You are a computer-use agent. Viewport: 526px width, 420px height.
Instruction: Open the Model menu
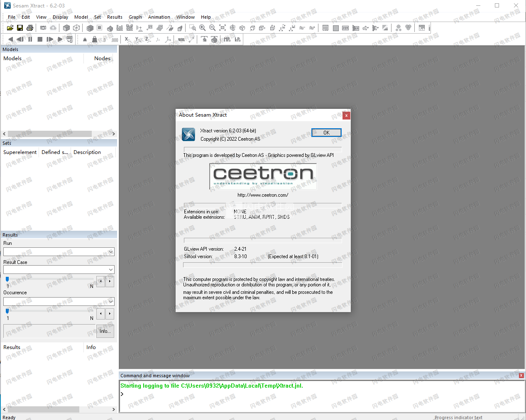click(81, 17)
